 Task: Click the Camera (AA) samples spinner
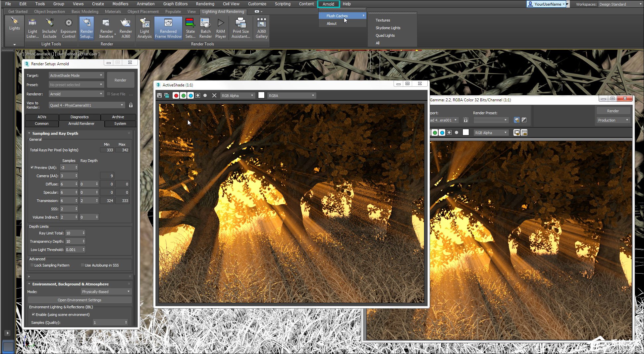[76, 176]
